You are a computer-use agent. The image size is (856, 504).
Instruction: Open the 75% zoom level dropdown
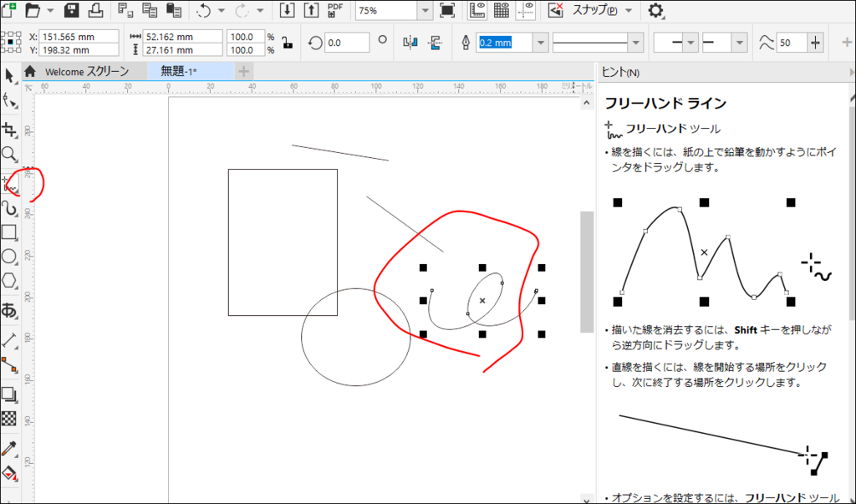pyautogui.click(x=425, y=11)
